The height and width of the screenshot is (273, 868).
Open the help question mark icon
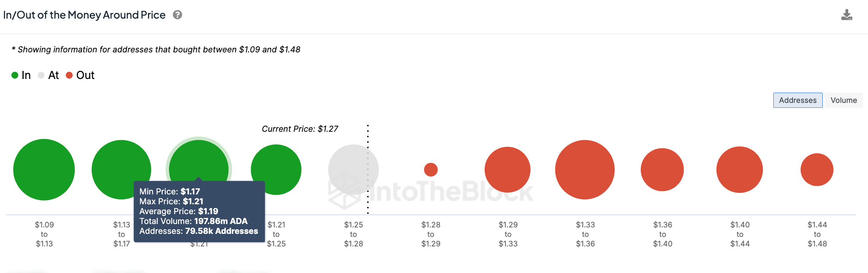point(177,15)
